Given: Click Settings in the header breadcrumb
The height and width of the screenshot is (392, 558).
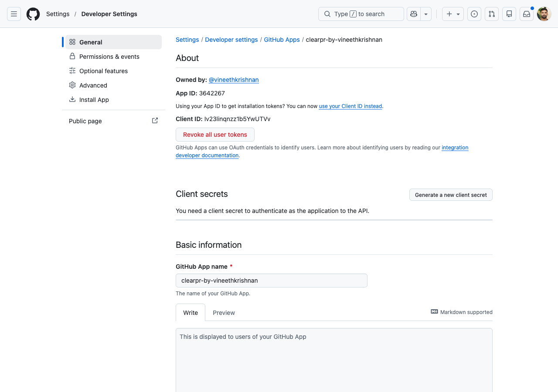Looking at the screenshot, I should pyautogui.click(x=58, y=14).
